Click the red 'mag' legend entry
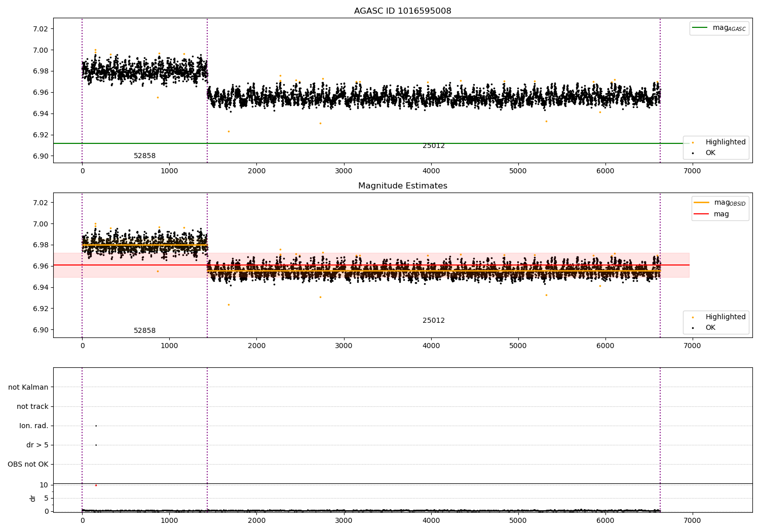The image size is (760, 532). coord(712,214)
